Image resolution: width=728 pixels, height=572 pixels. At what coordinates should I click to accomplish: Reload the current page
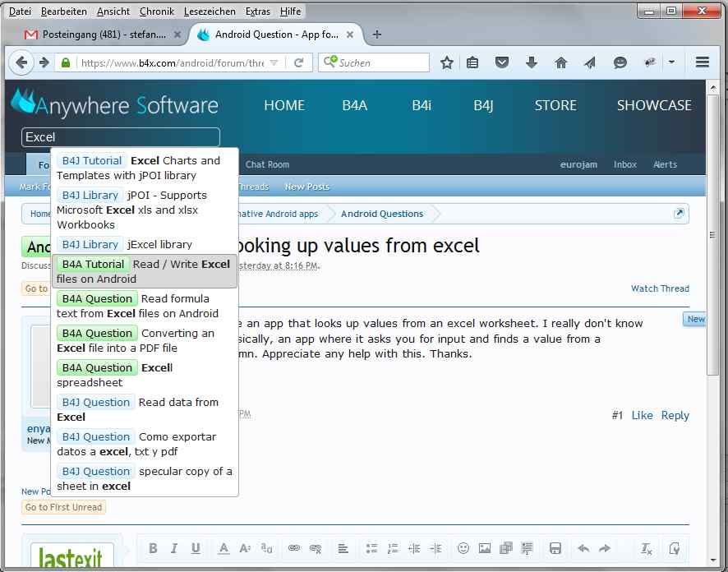298,62
